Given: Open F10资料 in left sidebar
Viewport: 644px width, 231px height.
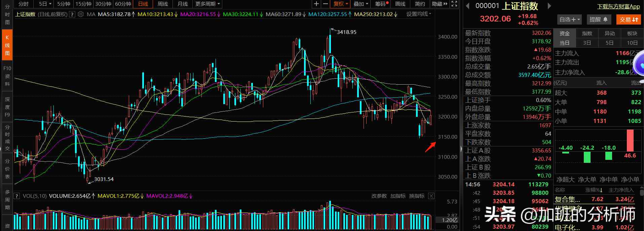Looking at the screenshot, I should 7,76.
